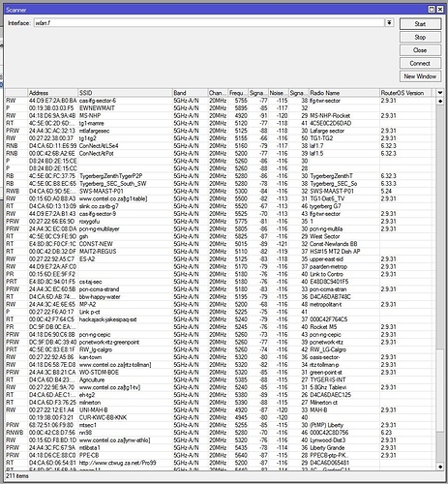Screen dimensions: 448x484
Task: Select the row with SSID EWNEWMAIT
Action: [220, 108]
